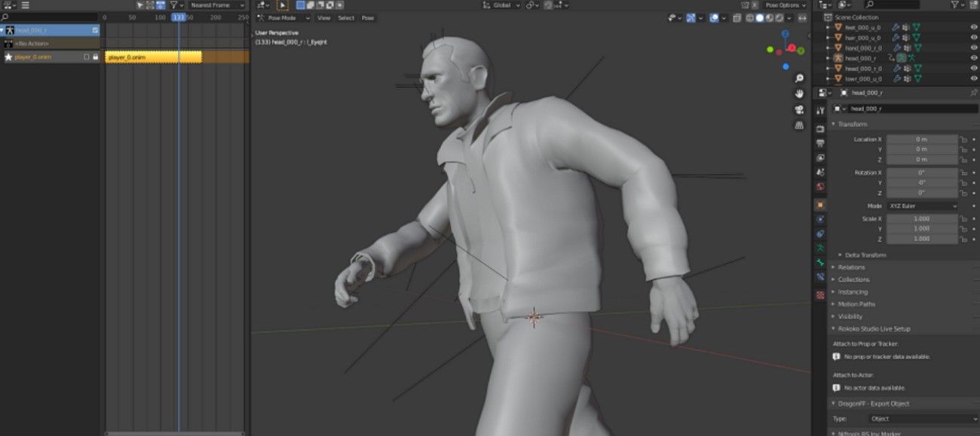
Task: Open the Pose menu
Action: (x=367, y=17)
